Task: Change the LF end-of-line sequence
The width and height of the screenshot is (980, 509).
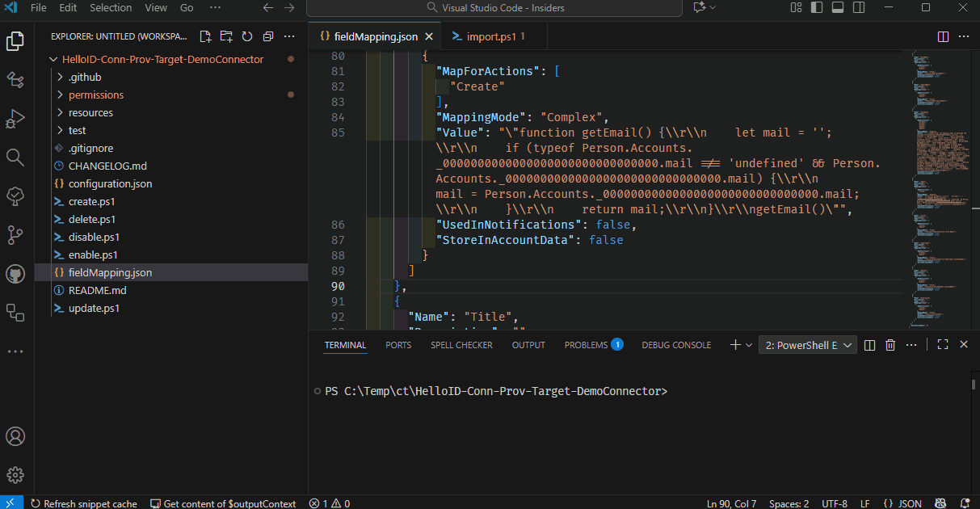Action: pos(865,503)
